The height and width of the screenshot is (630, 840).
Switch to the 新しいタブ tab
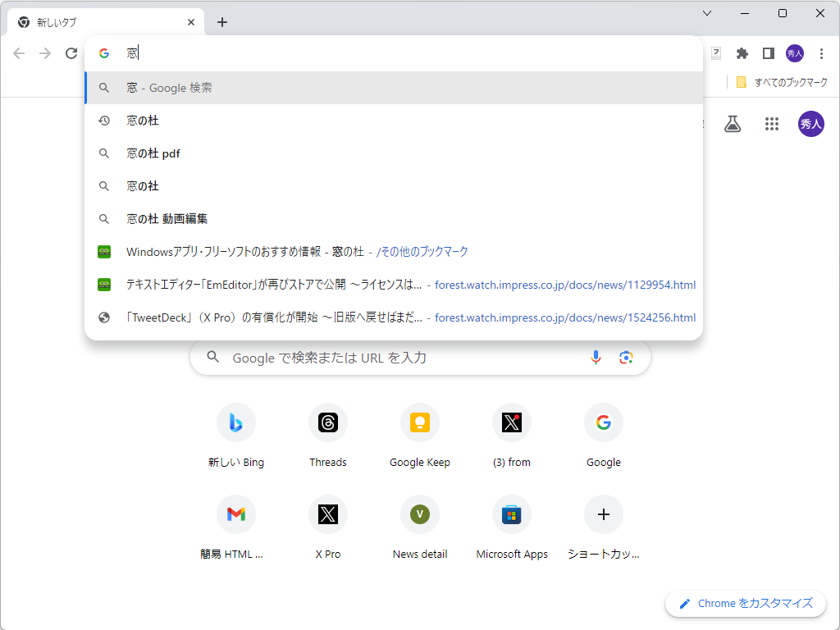pyautogui.click(x=98, y=22)
